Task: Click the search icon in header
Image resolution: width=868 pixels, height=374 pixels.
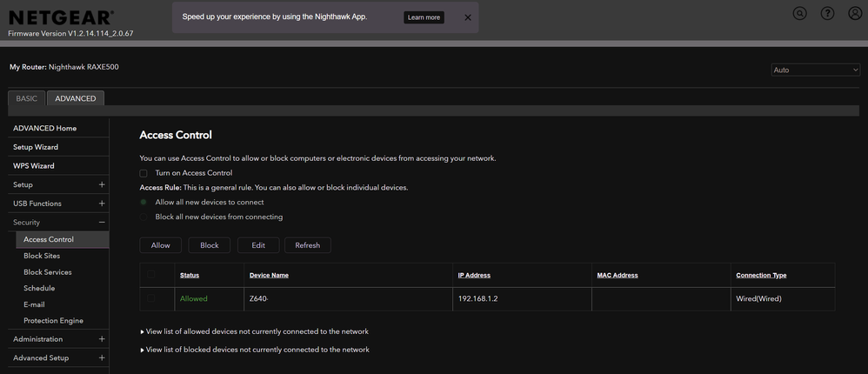Action: point(800,14)
